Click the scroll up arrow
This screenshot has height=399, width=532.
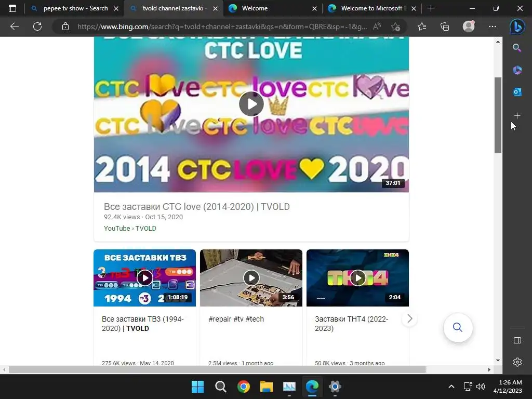click(498, 42)
